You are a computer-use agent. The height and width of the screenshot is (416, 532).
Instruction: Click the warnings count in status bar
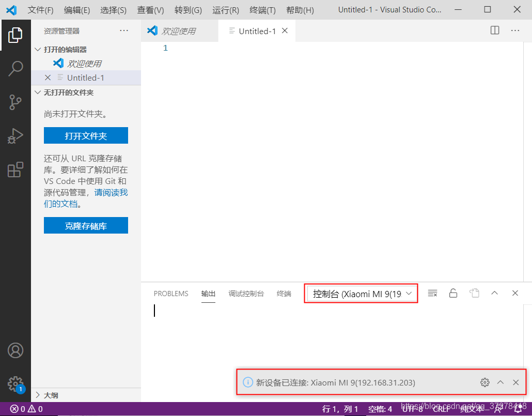tap(35, 409)
